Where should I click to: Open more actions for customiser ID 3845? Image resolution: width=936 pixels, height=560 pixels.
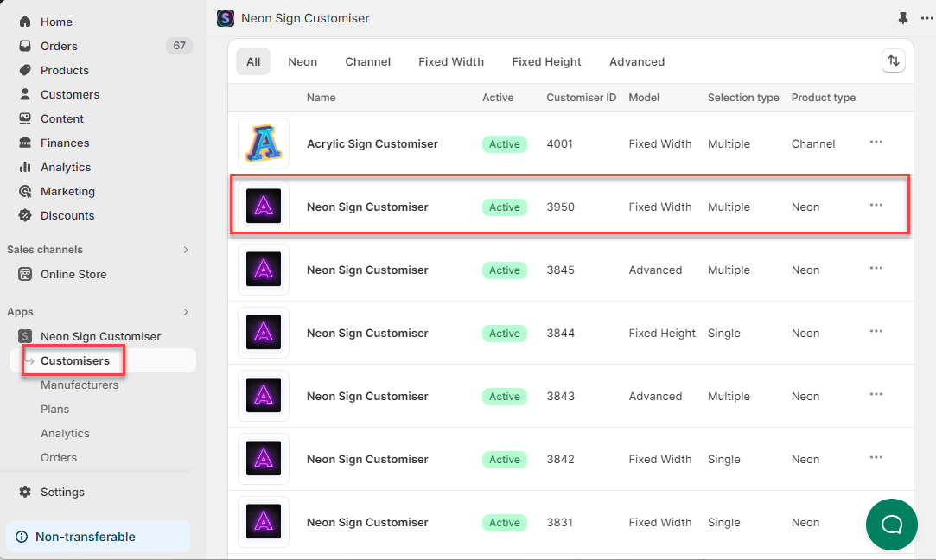tap(876, 269)
